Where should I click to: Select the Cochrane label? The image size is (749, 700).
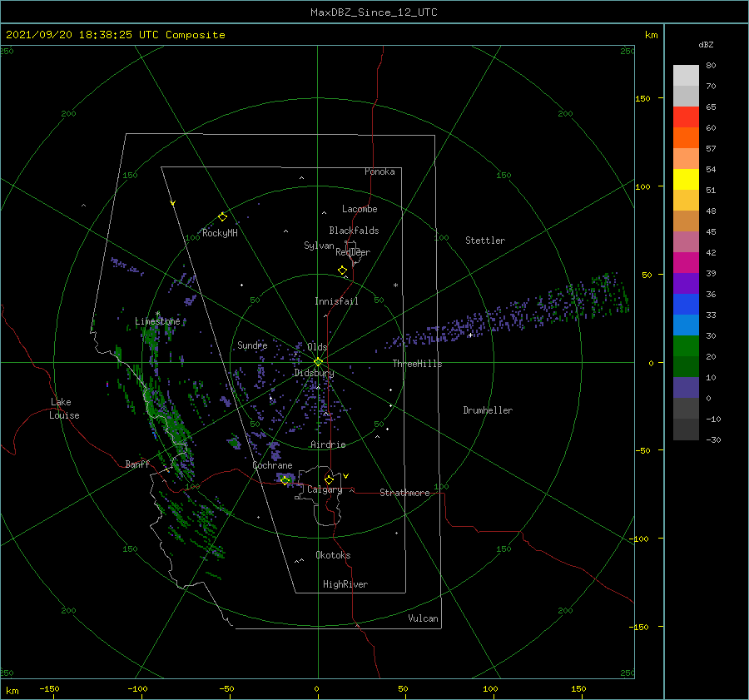[x=272, y=465]
